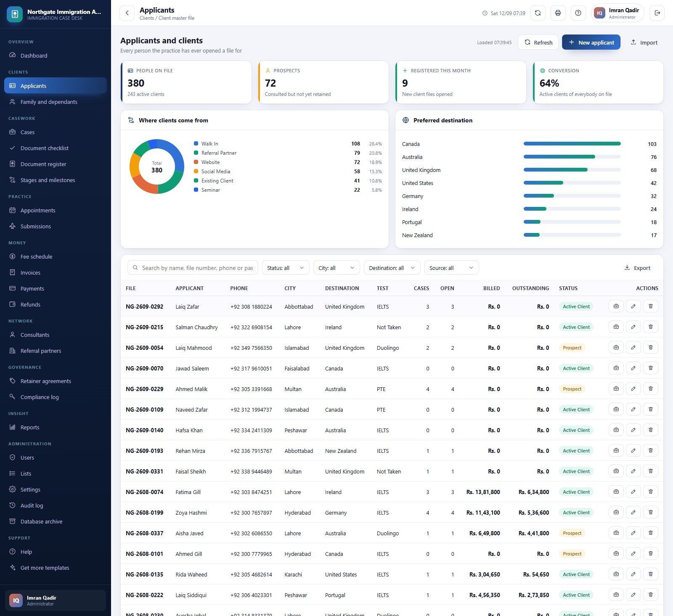Edit the Ahmed Malik applicant record
Image resolution: width=673 pixels, height=616 pixels.
pos(633,389)
